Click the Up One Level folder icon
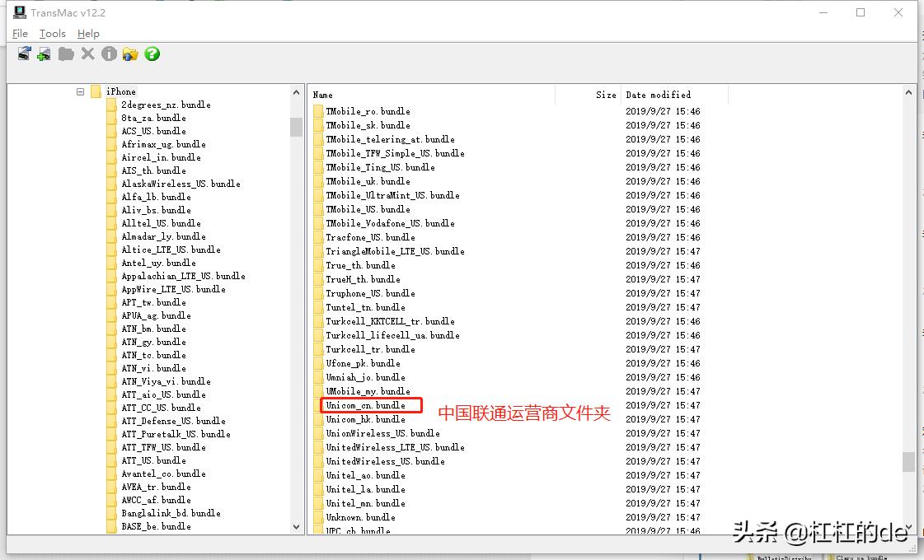 pyautogui.click(x=130, y=54)
